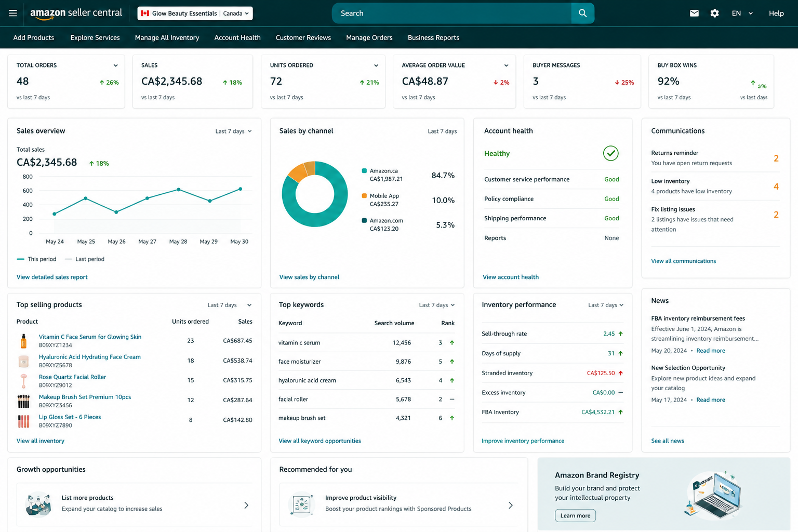
Task: Open Customer Reviews menu item
Action: pos(303,38)
